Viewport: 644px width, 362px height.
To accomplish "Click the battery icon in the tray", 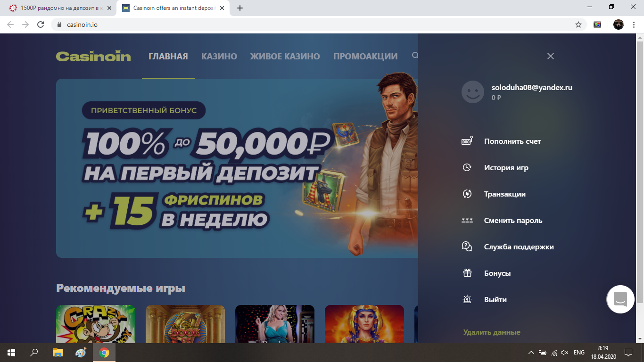I will pyautogui.click(x=543, y=353).
